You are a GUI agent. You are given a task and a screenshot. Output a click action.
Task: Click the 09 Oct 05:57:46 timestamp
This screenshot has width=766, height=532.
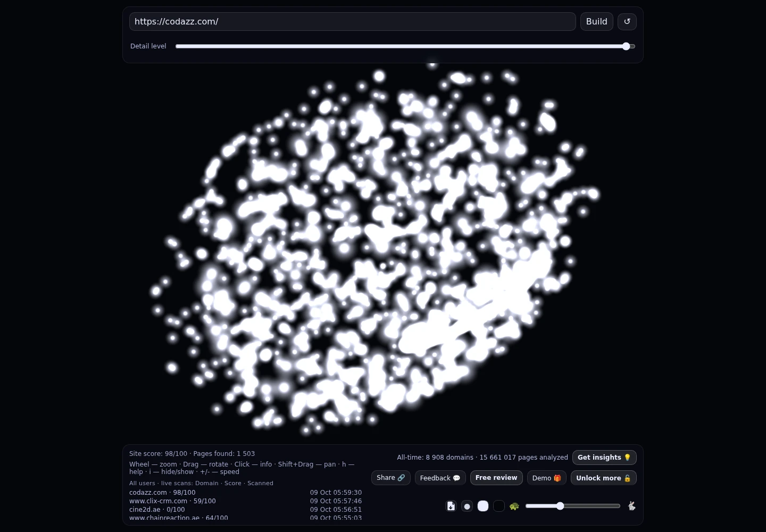pyautogui.click(x=336, y=501)
